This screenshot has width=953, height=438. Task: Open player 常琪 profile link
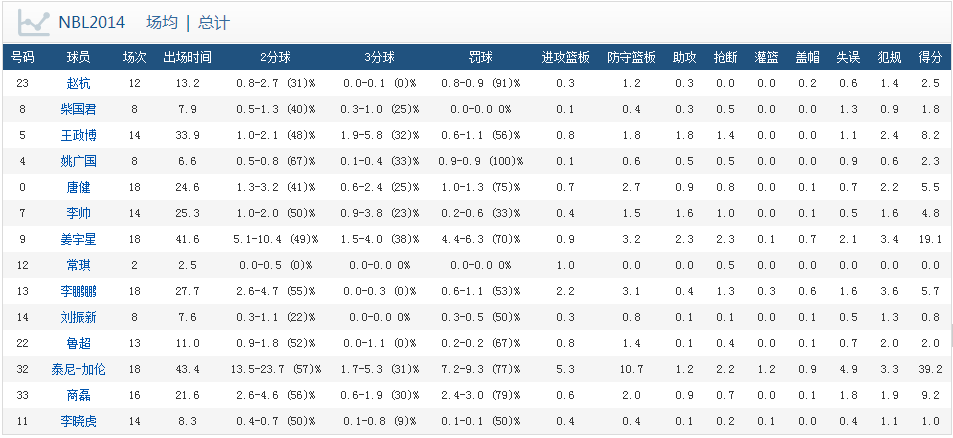(78, 266)
